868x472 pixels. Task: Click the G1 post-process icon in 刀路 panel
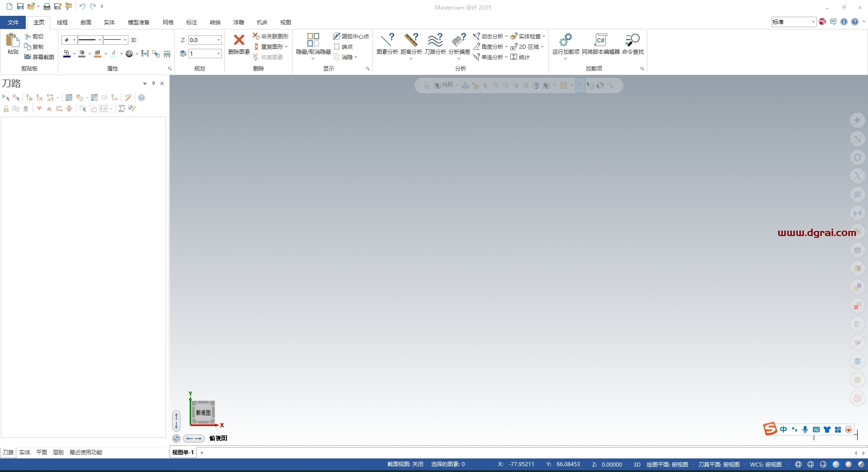104,98
